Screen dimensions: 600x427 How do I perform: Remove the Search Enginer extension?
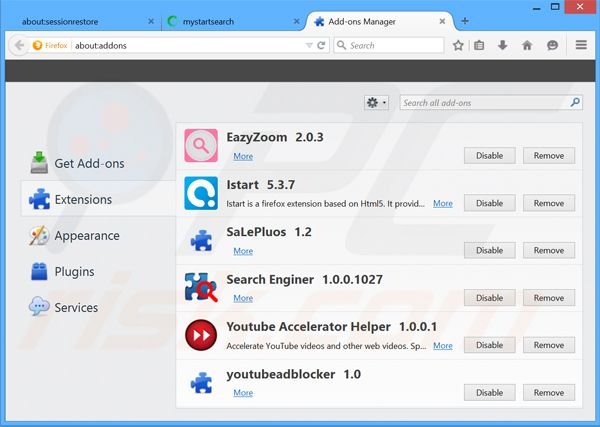click(x=549, y=298)
